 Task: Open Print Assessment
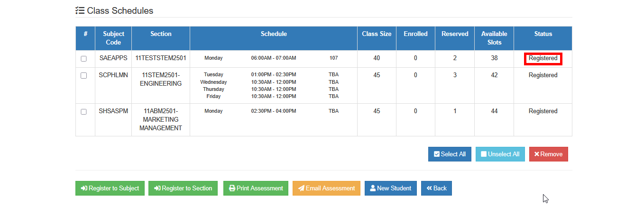[x=256, y=188]
